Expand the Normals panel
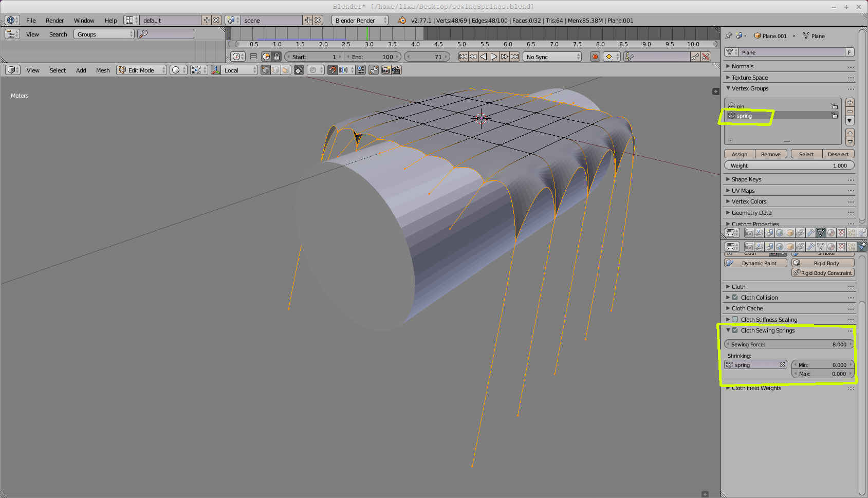Image resolution: width=868 pixels, height=498 pixels. pos(743,66)
